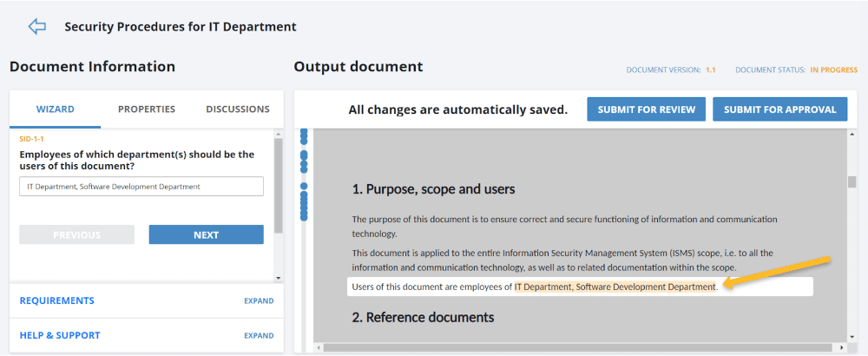Click the wizard panel scroll down arrow
The image size is (868, 356).
coord(279,278)
